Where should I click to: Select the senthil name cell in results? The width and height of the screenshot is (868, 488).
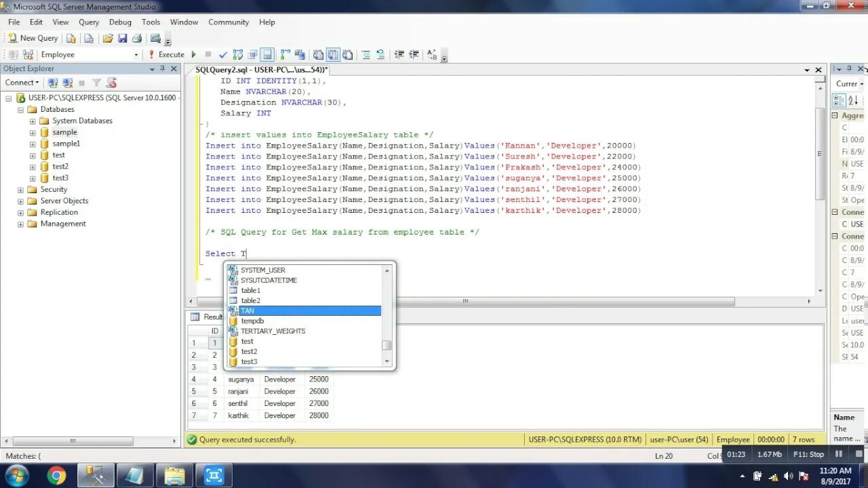tap(242, 403)
